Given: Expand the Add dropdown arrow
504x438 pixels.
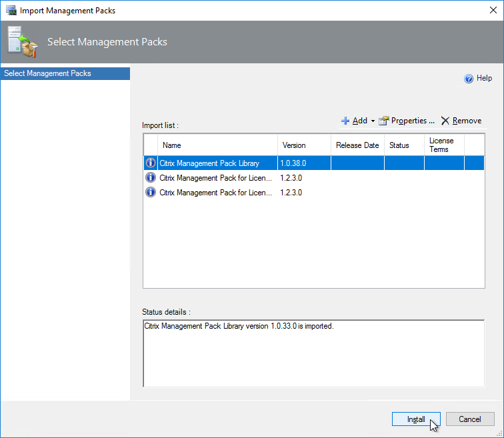Looking at the screenshot, I should pyautogui.click(x=373, y=121).
